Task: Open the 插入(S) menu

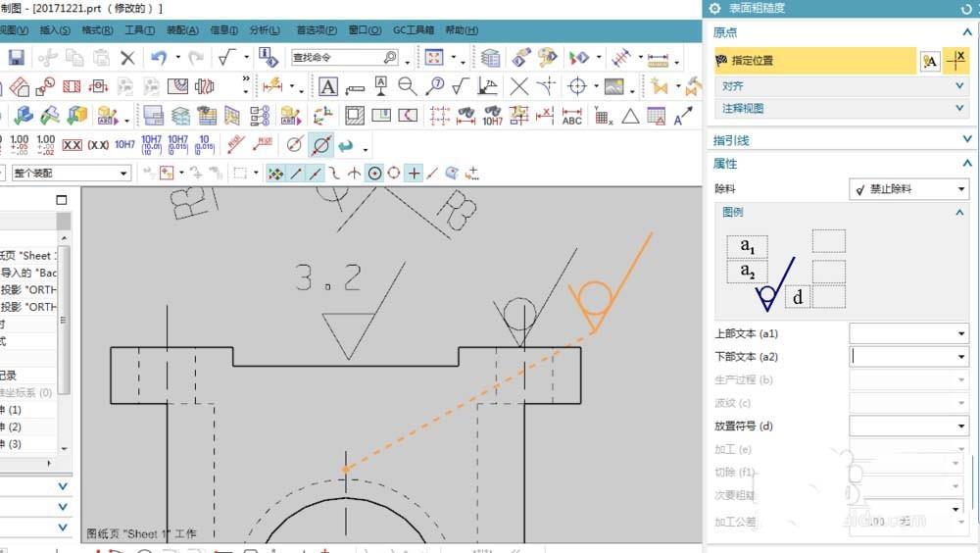Action: coord(55,30)
